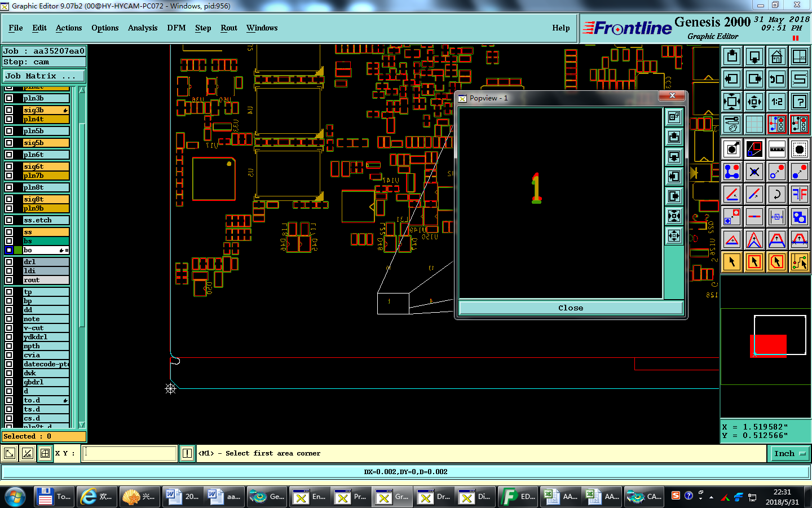Select the pln8t layer name
Image resolution: width=812 pixels, height=508 pixels.
46,187
